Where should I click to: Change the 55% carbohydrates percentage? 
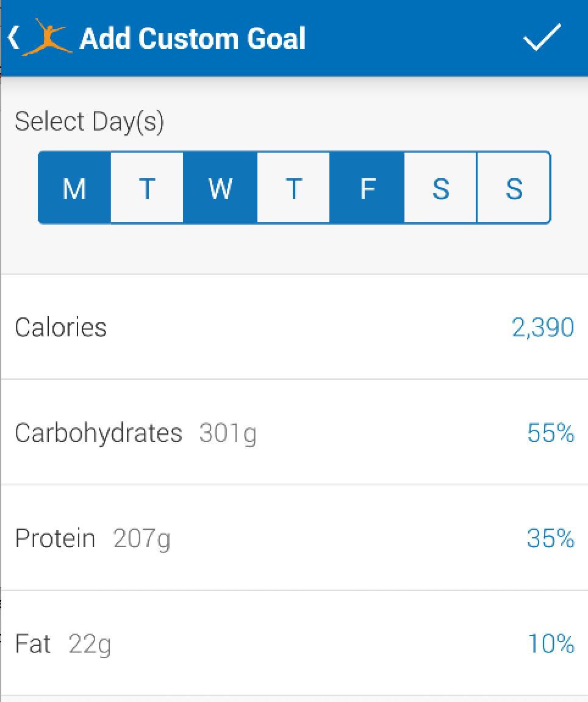coord(551,433)
